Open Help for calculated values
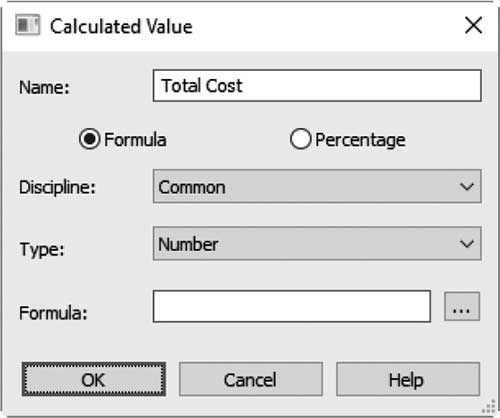Viewport: 500px width, 418px height. click(x=408, y=379)
